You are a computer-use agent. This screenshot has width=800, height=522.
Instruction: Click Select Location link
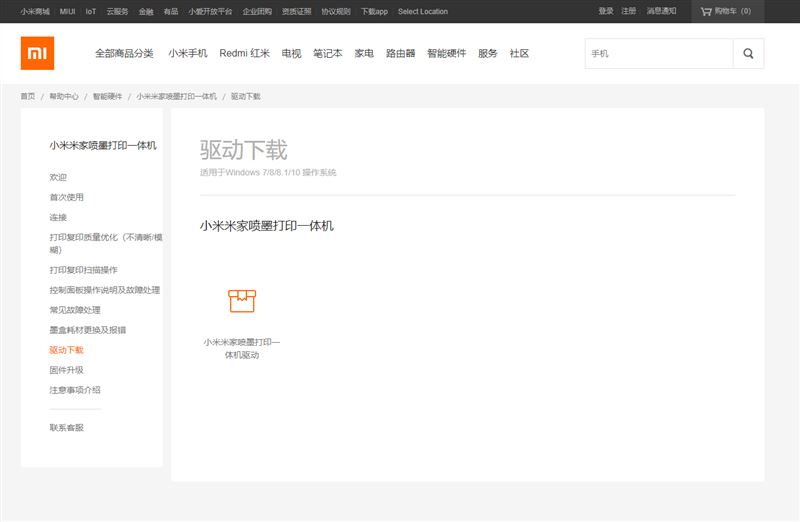click(x=423, y=11)
